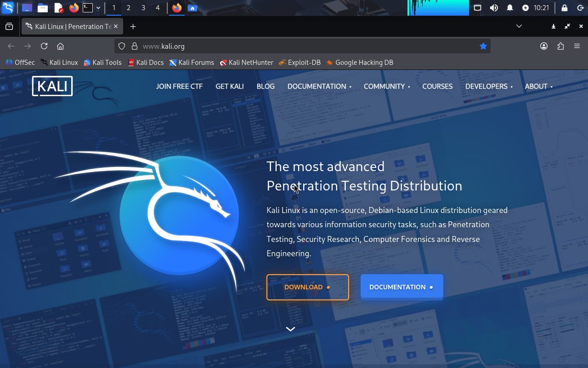Image resolution: width=588 pixels, height=368 pixels.
Task: Mute audio via panel volume icon
Action: coord(494,8)
